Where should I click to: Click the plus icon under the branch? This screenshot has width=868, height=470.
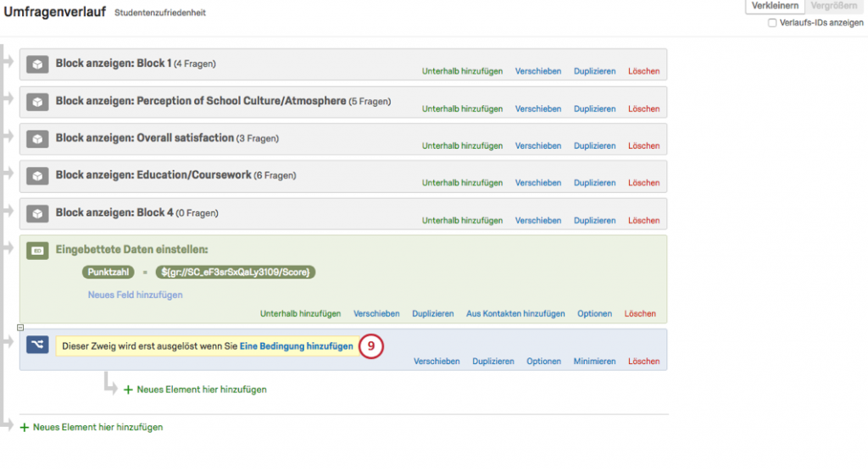coord(128,390)
